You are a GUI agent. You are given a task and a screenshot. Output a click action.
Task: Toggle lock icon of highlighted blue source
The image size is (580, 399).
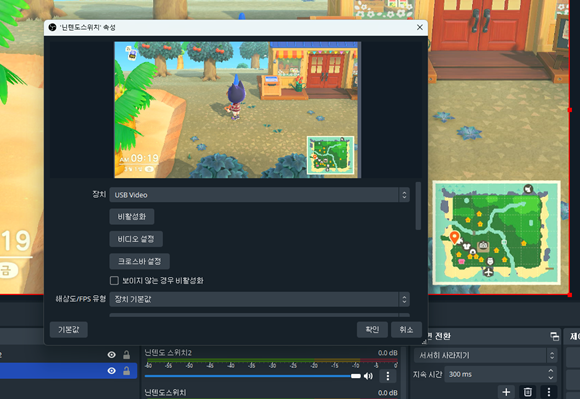127,371
